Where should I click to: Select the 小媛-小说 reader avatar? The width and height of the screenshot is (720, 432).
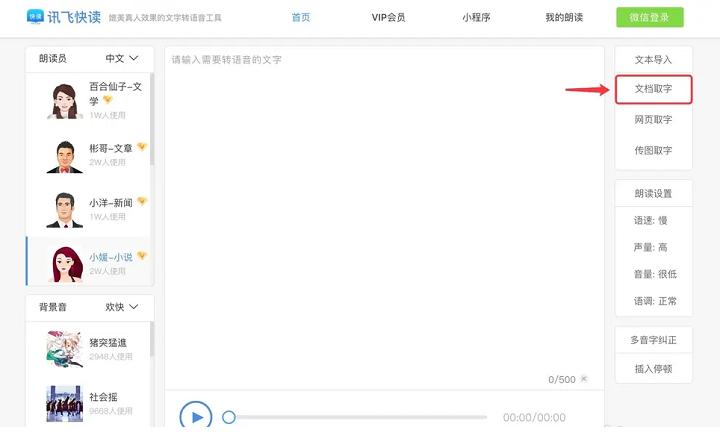coord(65,264)
